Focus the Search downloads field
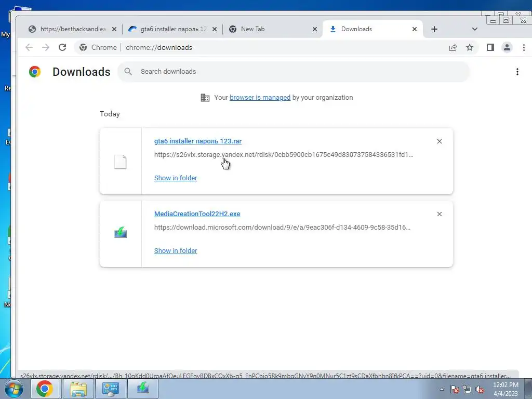Image resolution: width=532 pixels, height=399 pixels. click(294, 72)
